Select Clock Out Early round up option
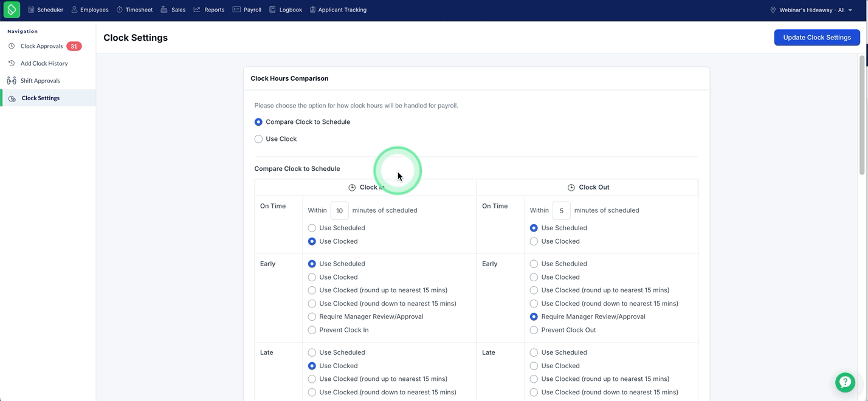Image resolution: width=868 pixels, height=401 pixels. click(x=534, y=290)
